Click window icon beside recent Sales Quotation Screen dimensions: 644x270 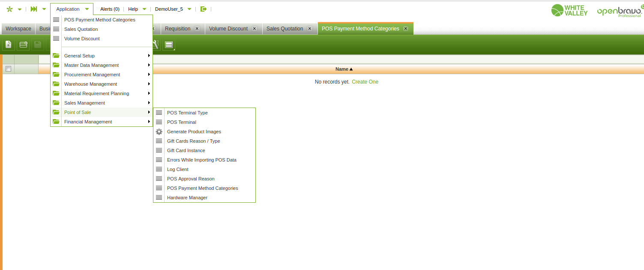click(x=56, y=29)
